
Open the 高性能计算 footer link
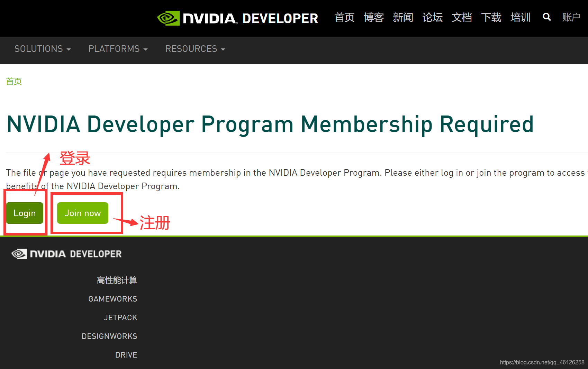[x=117, y=280]
